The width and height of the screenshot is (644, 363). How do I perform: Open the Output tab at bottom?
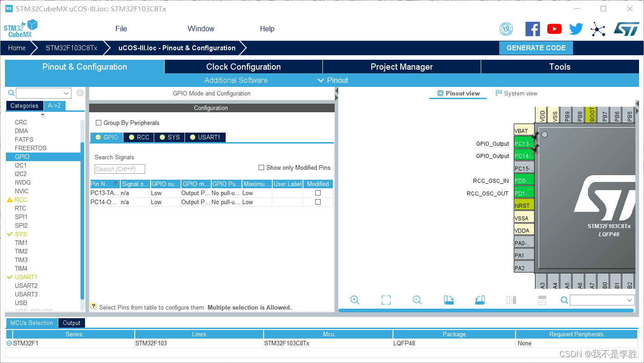(x=71, y=323)
